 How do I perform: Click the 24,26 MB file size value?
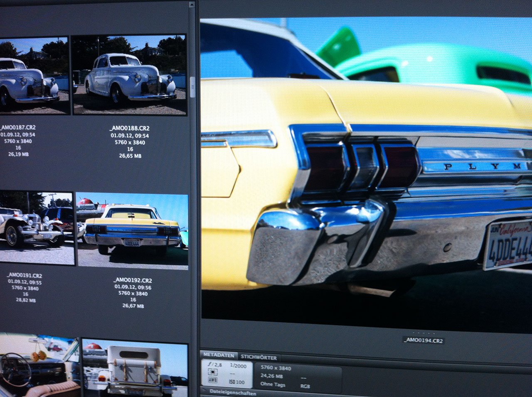point(271,376)
